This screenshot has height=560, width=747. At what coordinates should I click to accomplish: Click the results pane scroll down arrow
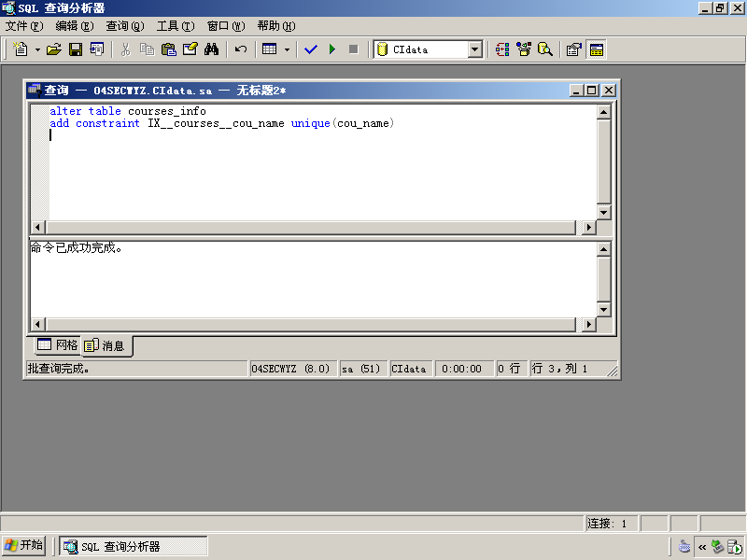pos(603,310)
